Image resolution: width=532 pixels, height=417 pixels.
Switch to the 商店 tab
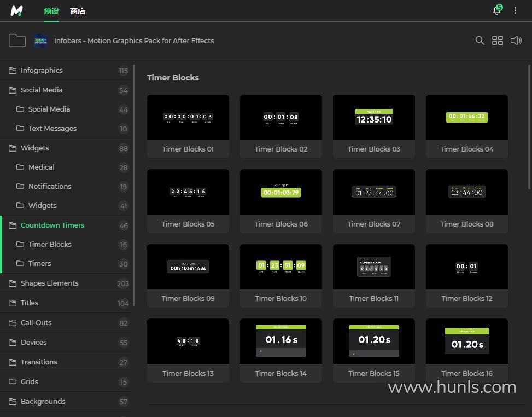pos(77,11)
